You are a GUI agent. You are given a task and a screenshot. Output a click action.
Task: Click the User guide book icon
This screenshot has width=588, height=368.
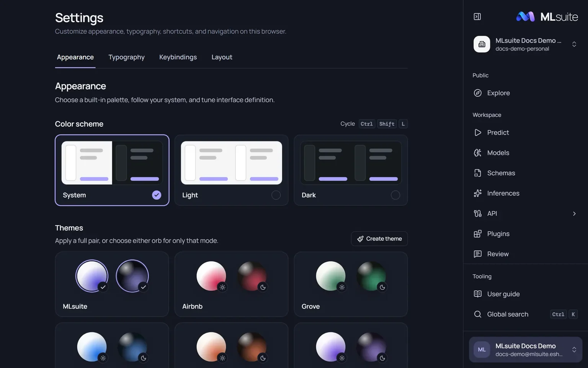[477, 294]
